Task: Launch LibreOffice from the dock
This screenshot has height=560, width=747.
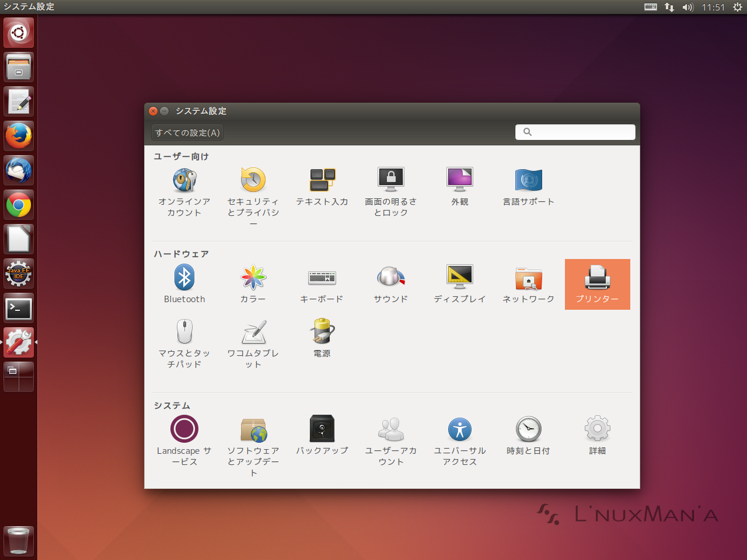Action: click(19, 239)
